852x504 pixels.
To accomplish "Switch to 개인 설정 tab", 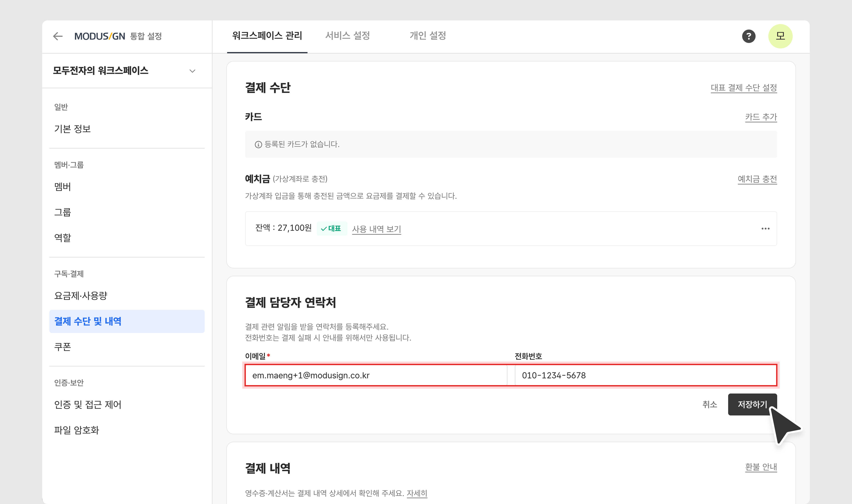I will coord(428,35).
